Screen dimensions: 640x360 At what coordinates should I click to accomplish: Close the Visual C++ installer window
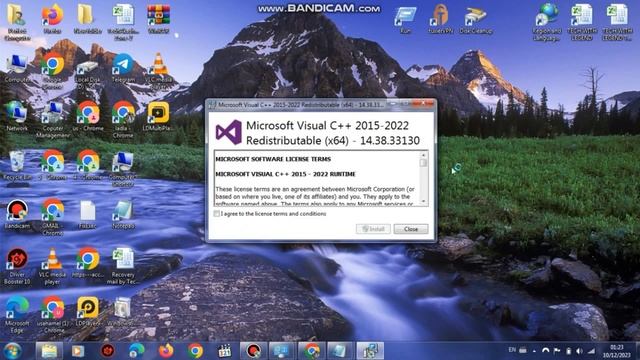coord(422,104)
